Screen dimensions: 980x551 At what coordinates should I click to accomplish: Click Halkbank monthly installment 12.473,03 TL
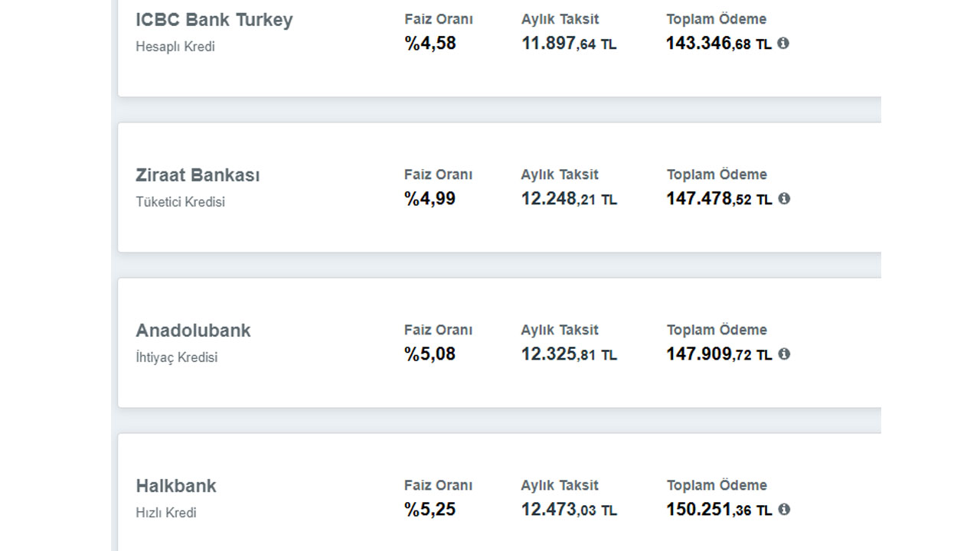pyautogui.click(x=569, y=510)
